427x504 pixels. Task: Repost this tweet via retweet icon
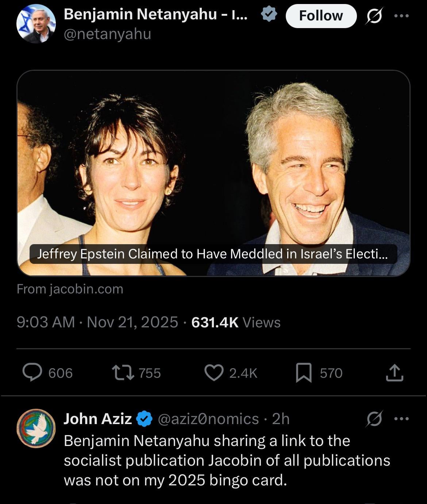pos(123,373)
